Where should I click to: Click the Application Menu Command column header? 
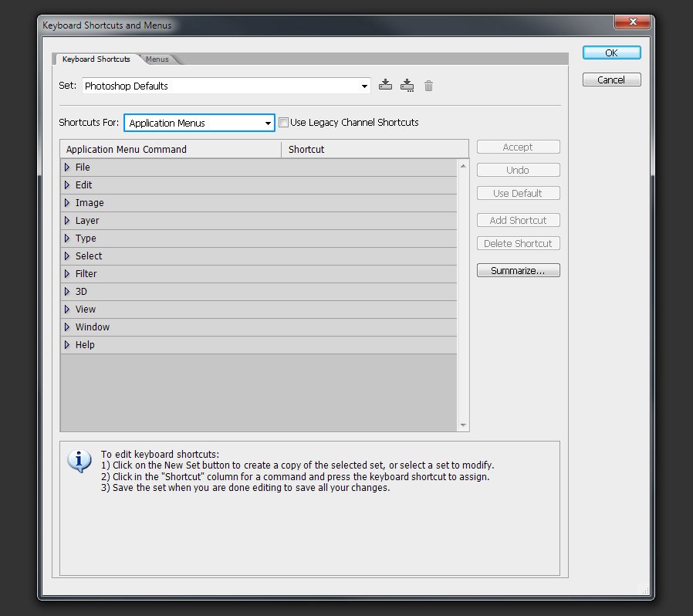click(x=171, y=150)
